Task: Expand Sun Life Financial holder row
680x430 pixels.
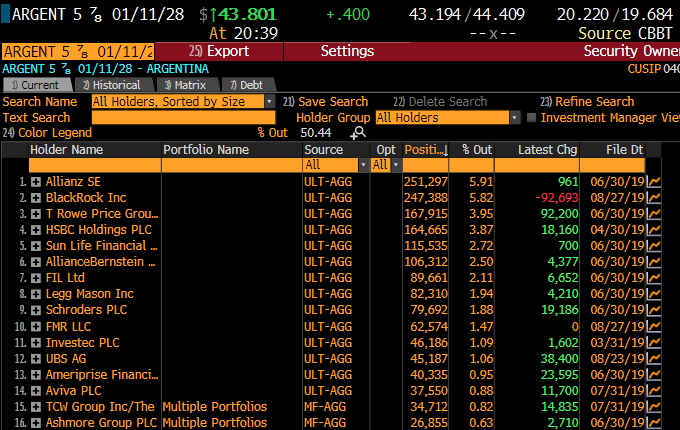Action: point(36,246)
